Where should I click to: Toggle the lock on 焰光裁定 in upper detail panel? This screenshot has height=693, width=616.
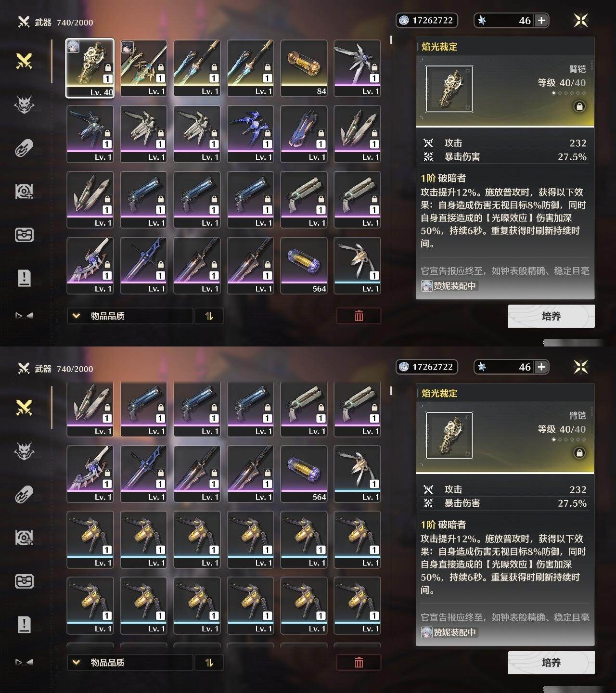579,106
